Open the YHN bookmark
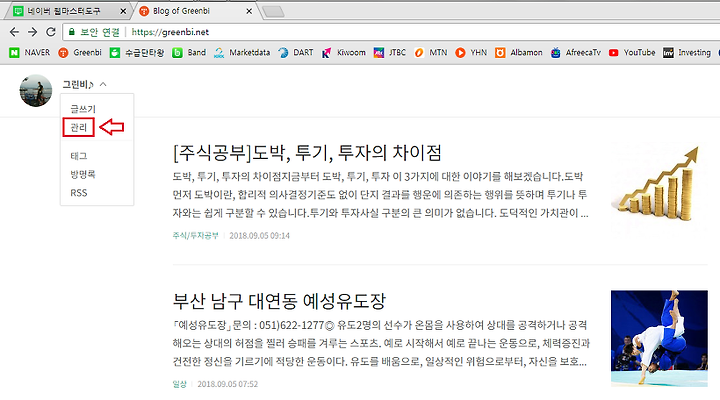The height and width of the screenshot is (400, 720). (x=471, y=52)
